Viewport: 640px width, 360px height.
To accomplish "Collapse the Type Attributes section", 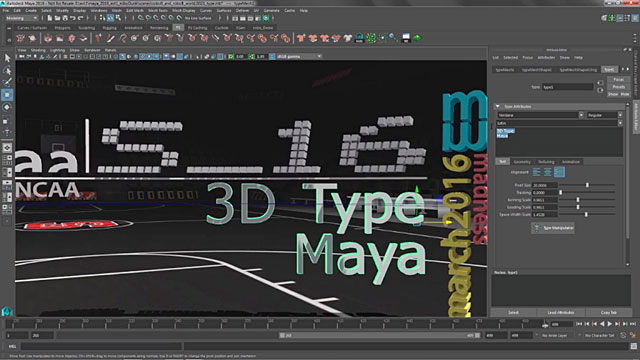I will coord(498,107).
